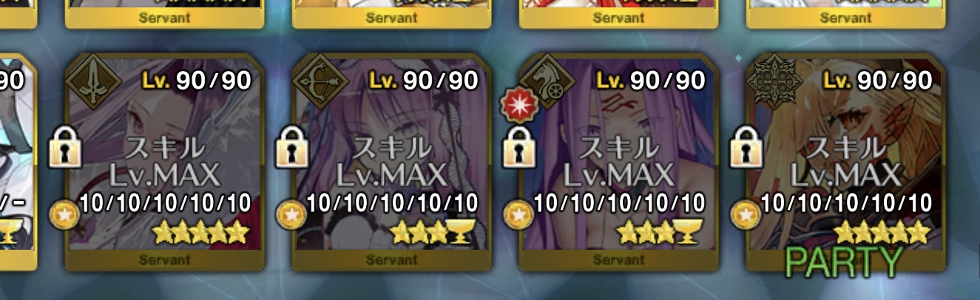Click the Saber class sword icon
980x300 pixels.
(93, 83)
